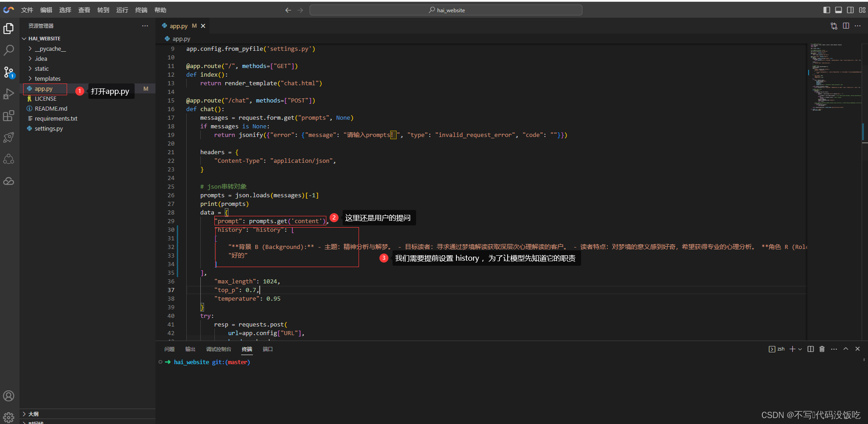Open the Search view in activity bar
The image size is (868, 424).
[x=9, y=50]
